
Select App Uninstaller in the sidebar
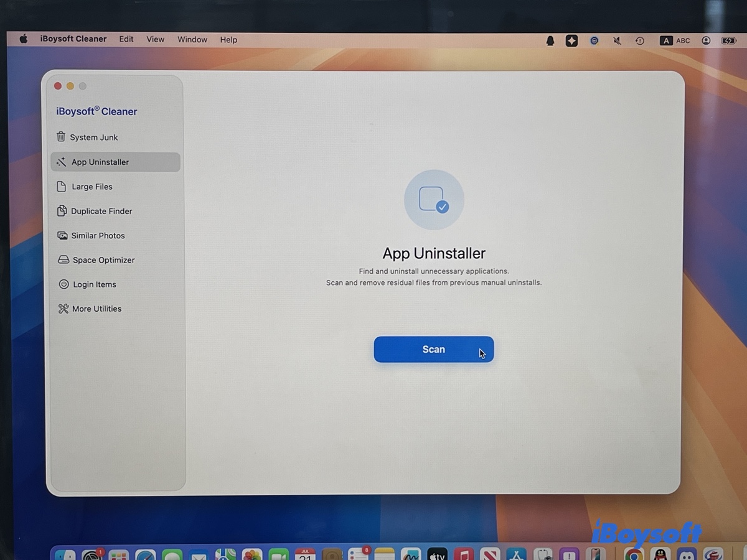point(115,162)
